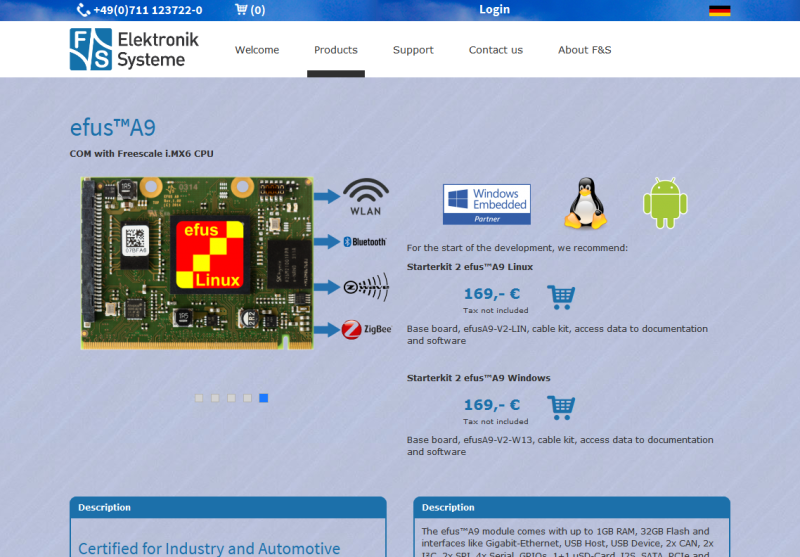Viewport: 800px width, 557px height.
Task: Select the active fifth blue slider dot
Action: tap(264, 398)
